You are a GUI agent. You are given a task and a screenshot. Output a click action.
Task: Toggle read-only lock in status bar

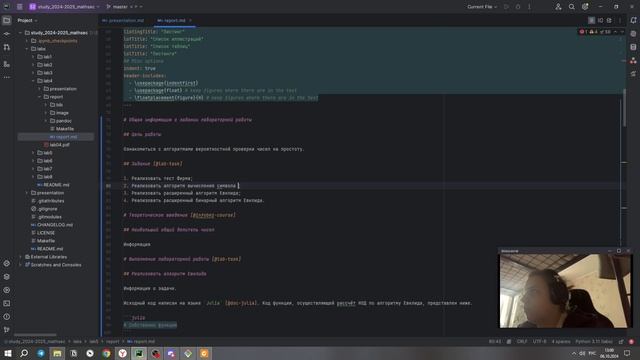(621, 341)
